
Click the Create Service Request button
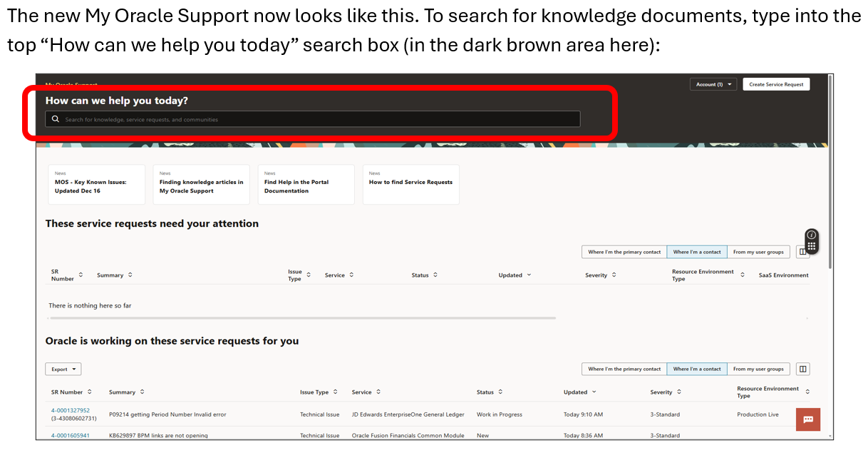tap(775, 84)
